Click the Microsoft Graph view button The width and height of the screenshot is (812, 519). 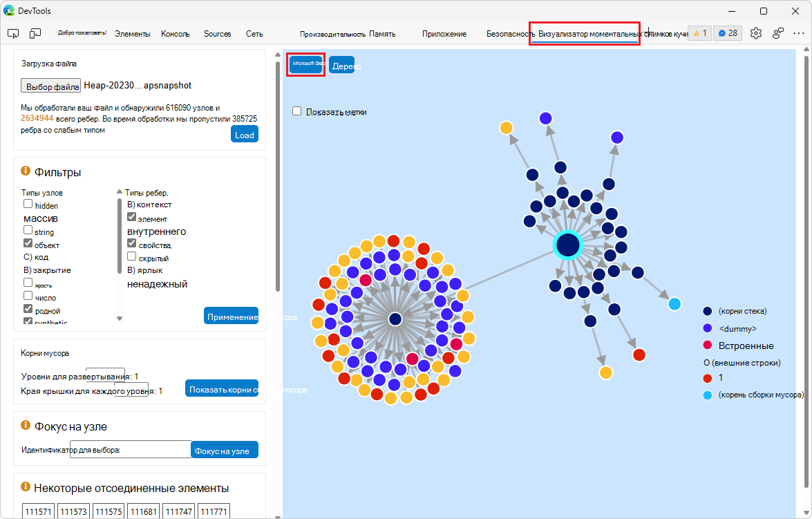tap(306, 64)
